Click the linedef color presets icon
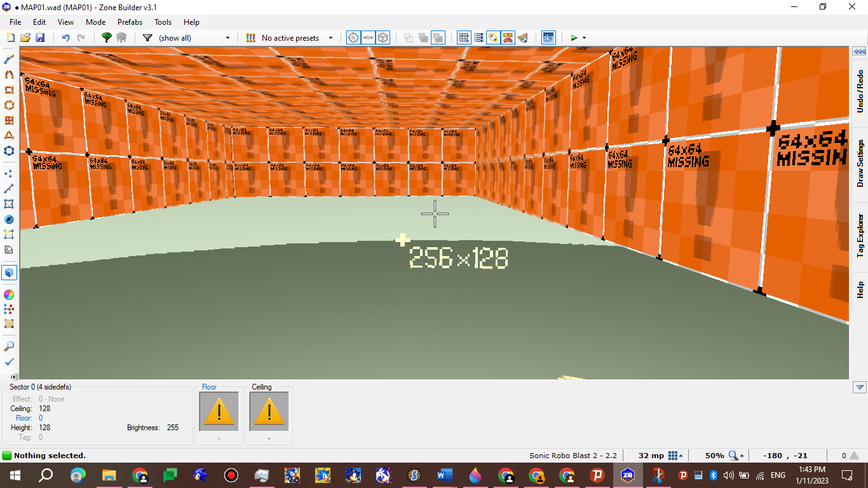This screenshot has height=488, width=868. 250,37
